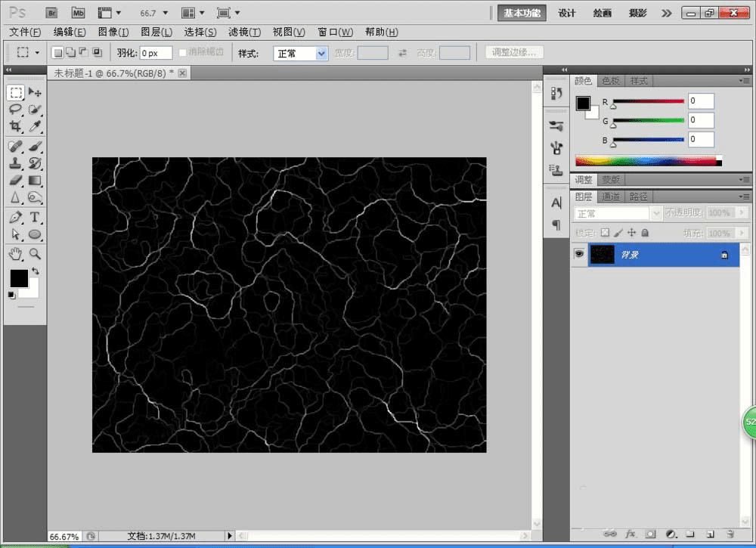
Task: Click the foreground color swatch in toolbox
Action: coord(18,278)
